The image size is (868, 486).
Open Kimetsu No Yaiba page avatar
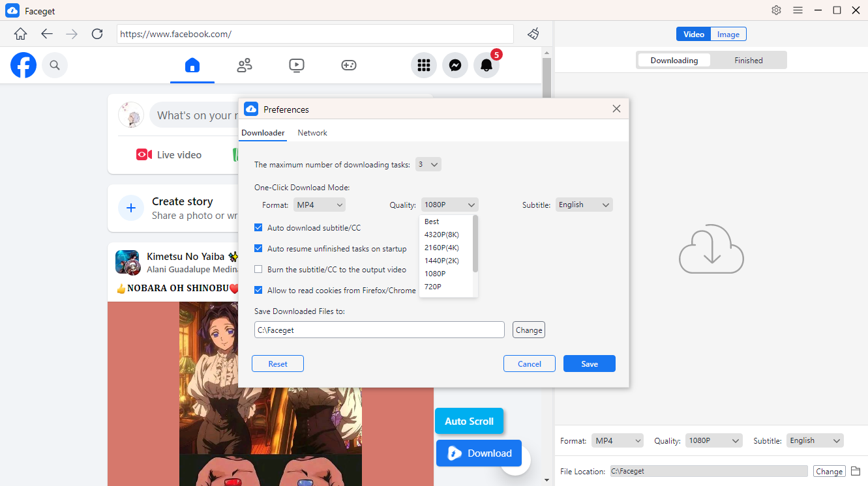127,263
